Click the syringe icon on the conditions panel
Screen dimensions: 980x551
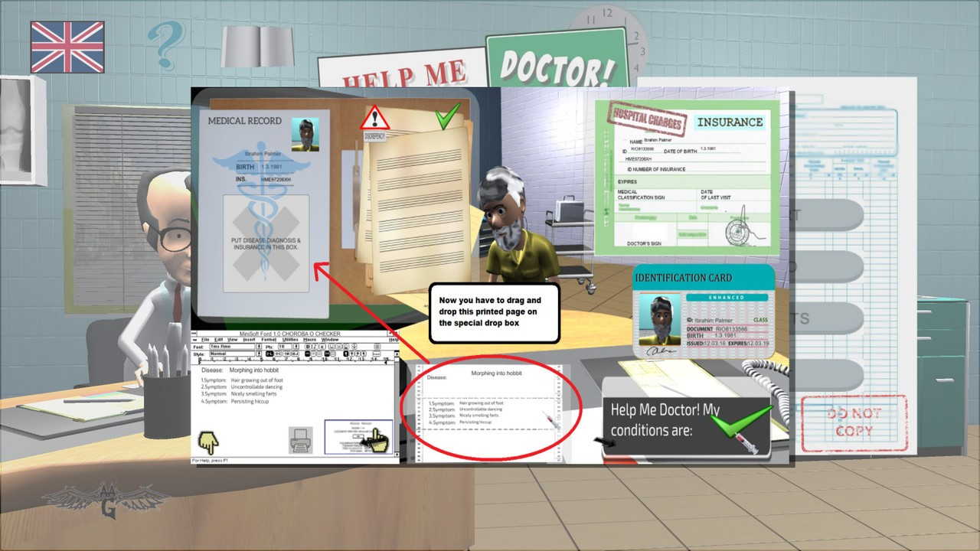pos(745,443)
